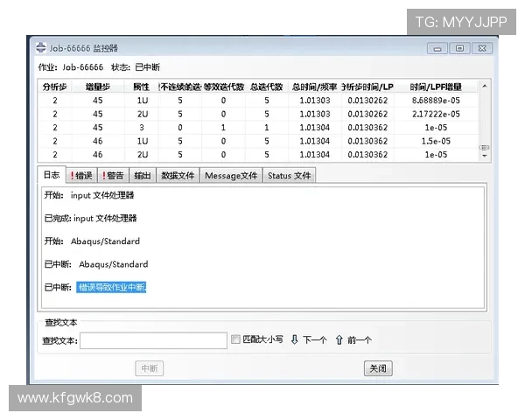Switch to the 日志 log tab

(x=52, y=174)
